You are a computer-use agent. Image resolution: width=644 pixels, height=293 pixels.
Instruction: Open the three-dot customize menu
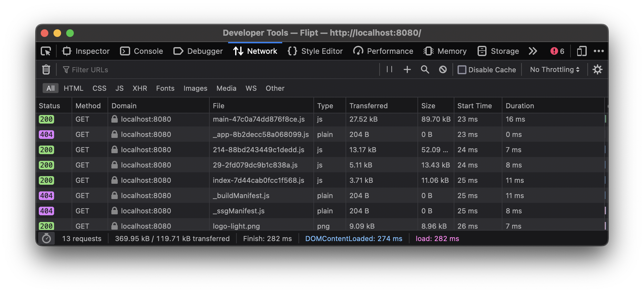click(598, 51)
